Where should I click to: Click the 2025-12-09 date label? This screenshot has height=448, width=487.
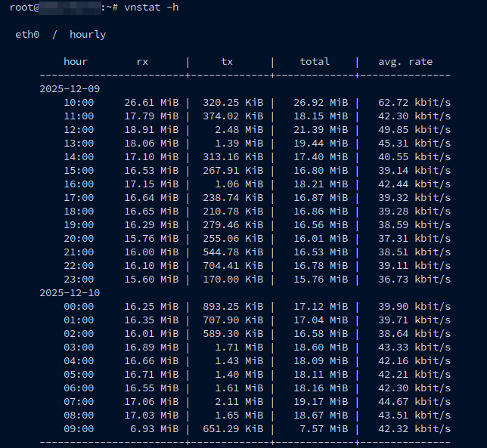point(70,89)
